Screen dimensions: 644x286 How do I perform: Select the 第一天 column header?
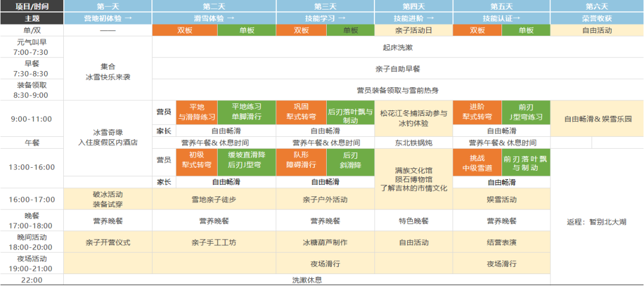[x=107, y=6]
